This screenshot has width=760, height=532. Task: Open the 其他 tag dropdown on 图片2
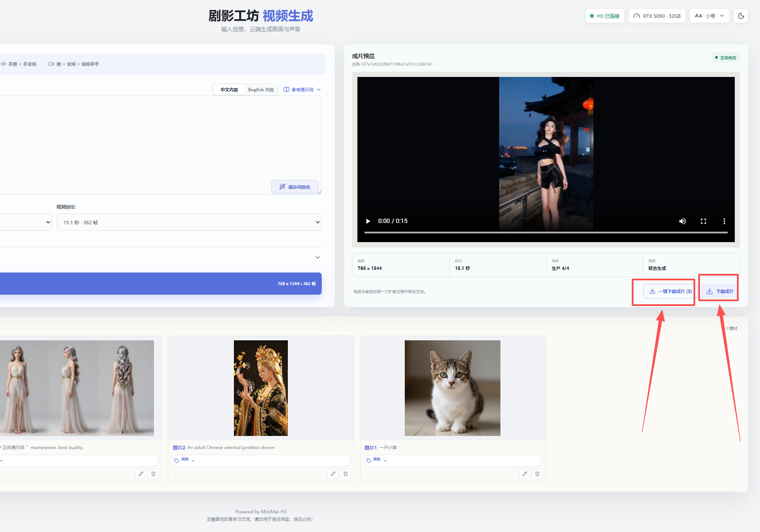pyautogui.click(x=261, y=460)
